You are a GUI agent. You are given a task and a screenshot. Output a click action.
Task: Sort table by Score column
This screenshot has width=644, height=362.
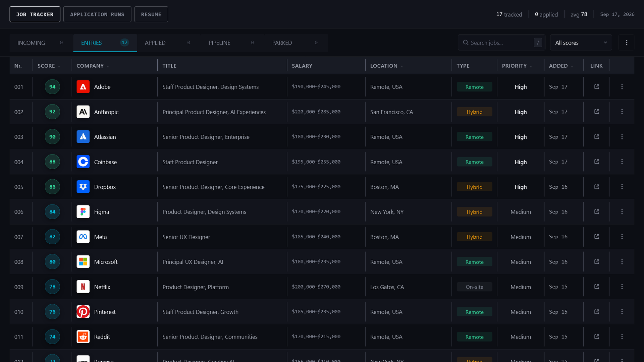(x=49, y=66)
